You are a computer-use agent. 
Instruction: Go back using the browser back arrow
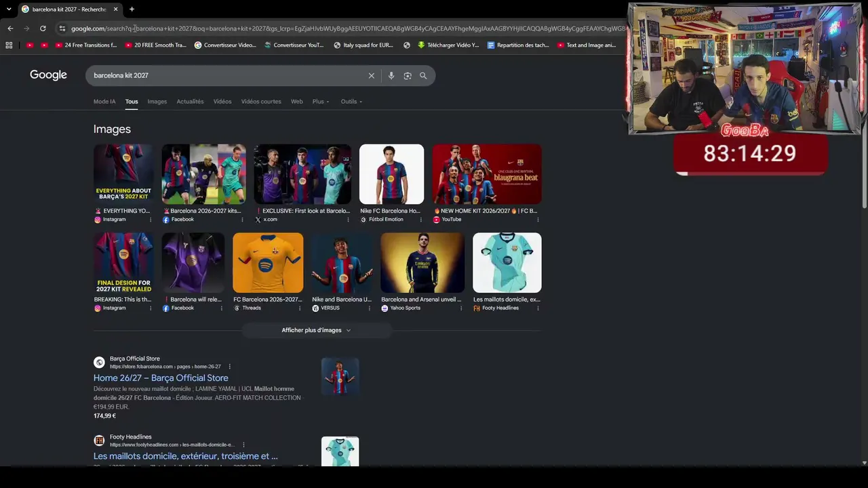10,28
